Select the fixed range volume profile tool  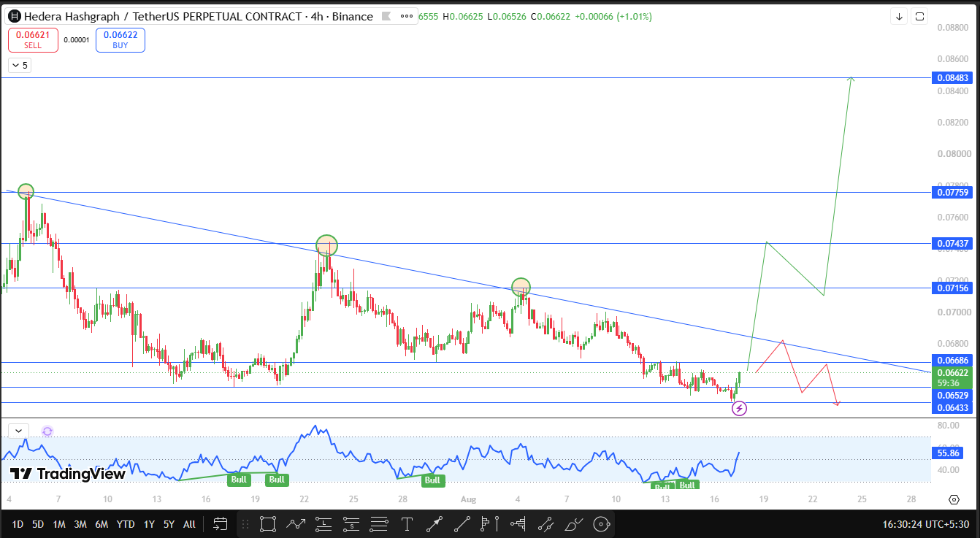coord(490,524)
